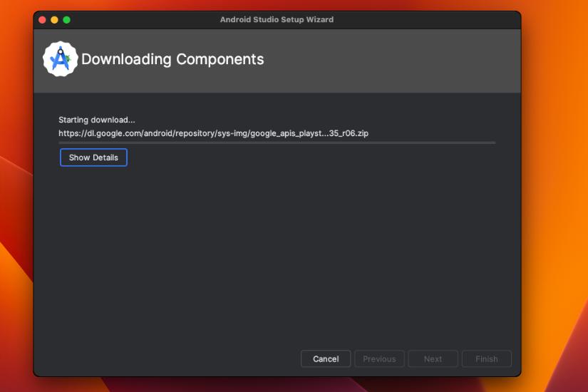Screen dimensions: 588x392
Task: Click the disabled Finish button
Action: tap(486, 359)
